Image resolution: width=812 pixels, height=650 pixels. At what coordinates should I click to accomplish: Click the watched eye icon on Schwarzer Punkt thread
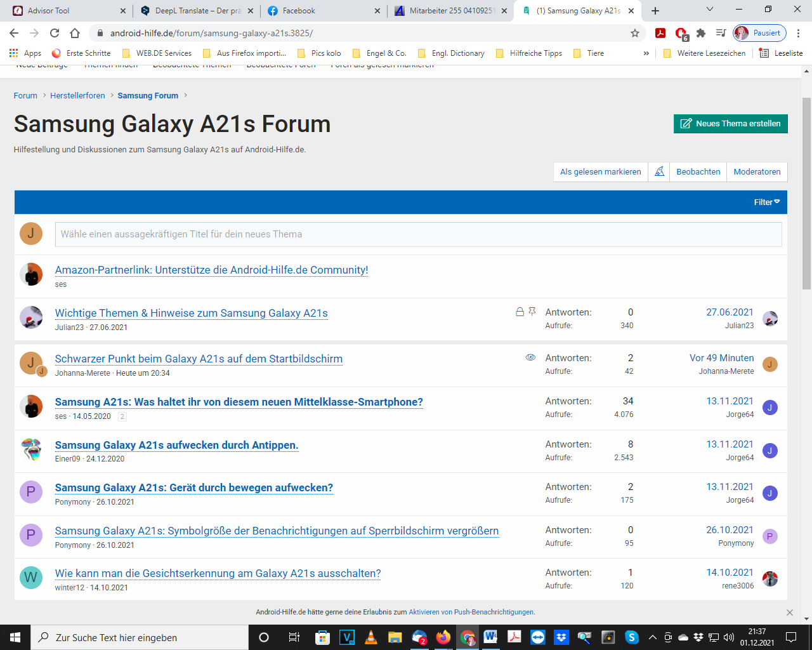(530, 357)
